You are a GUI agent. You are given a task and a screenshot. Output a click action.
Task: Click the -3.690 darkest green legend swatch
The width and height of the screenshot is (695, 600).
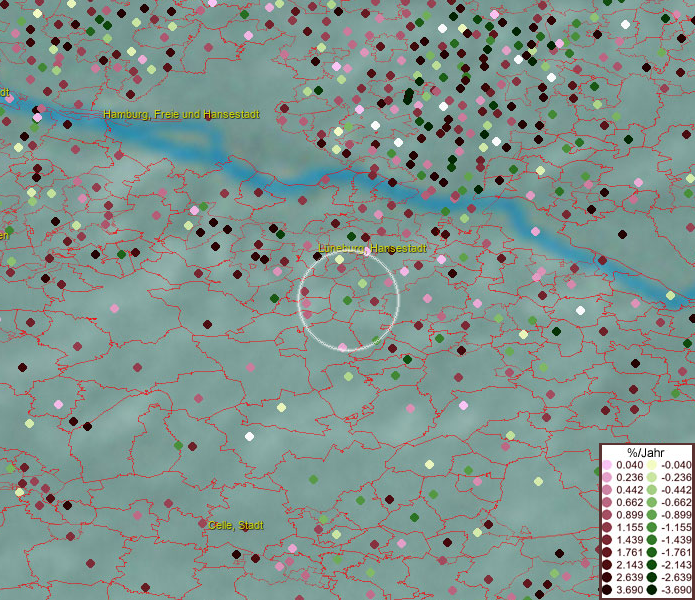pos(652,590)
